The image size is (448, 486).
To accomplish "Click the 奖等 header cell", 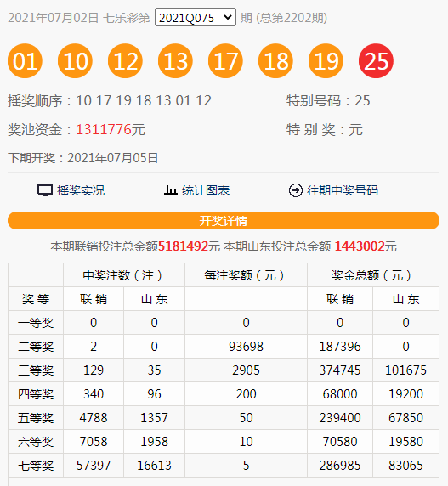I will click(36, 299).
